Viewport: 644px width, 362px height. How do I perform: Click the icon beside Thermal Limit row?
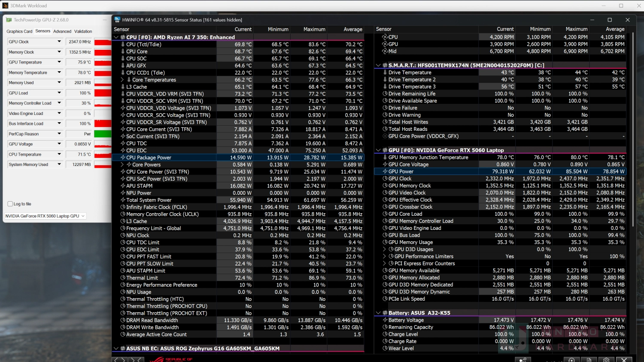pos(123,278)
